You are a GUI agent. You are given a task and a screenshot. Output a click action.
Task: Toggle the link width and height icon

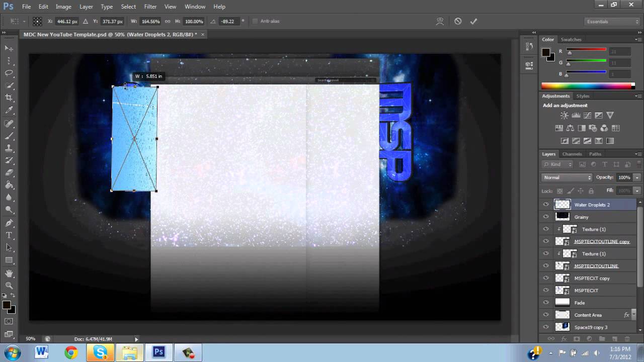168,21
